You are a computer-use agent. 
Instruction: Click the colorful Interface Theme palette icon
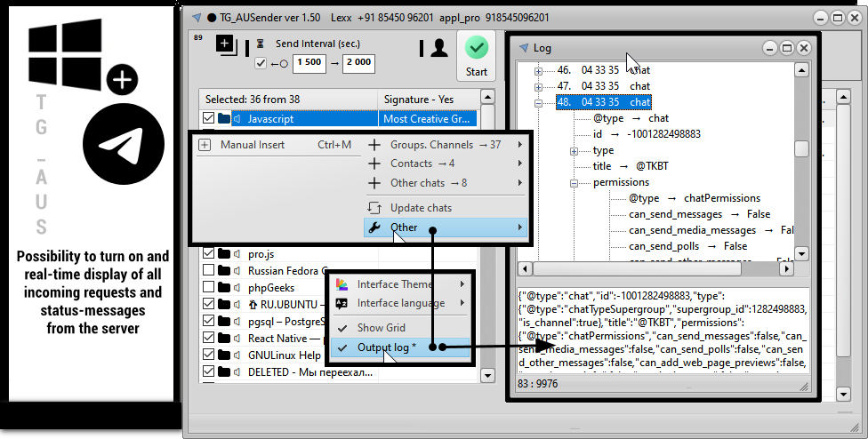coord(342,284)
